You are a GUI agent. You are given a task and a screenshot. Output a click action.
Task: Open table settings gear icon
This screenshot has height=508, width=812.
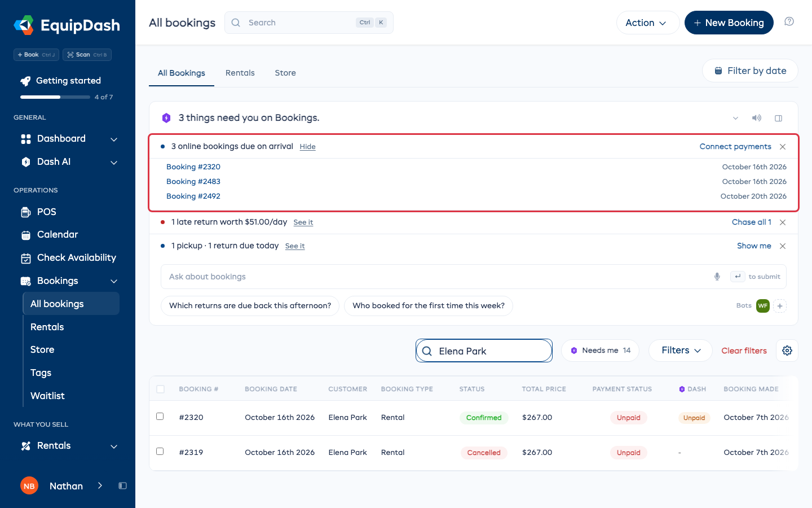click(787, 351)
